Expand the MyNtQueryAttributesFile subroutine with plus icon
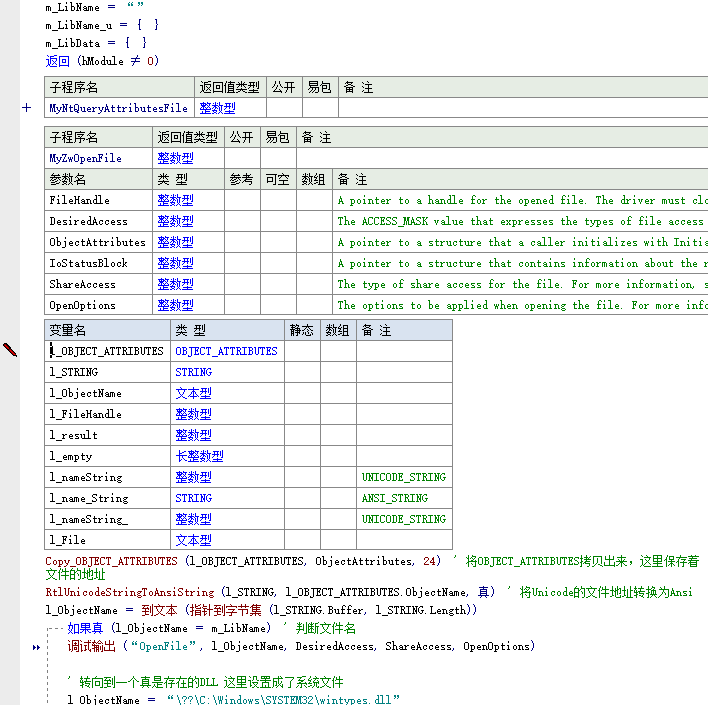 click(x=27, y=107)
